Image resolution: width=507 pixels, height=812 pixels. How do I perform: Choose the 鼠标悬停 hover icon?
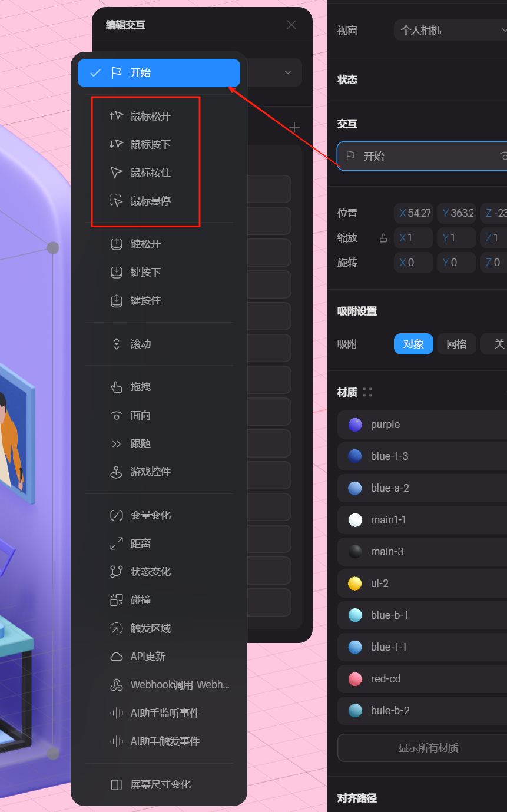click(117, 201)
